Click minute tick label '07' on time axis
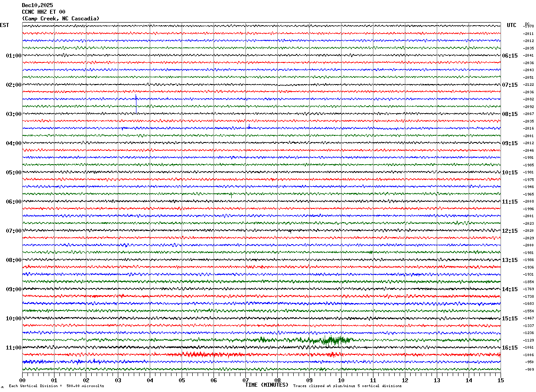Screen dimensions: 536x392 (x=245, y=380)
